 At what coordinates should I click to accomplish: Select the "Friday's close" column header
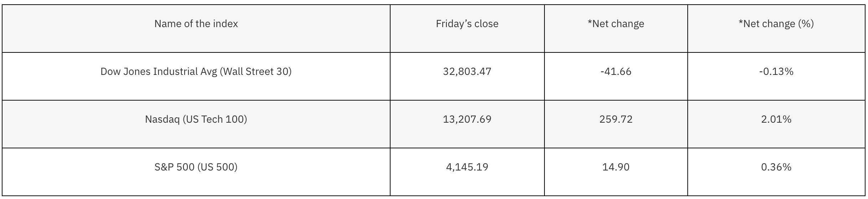tap(467, 24)
